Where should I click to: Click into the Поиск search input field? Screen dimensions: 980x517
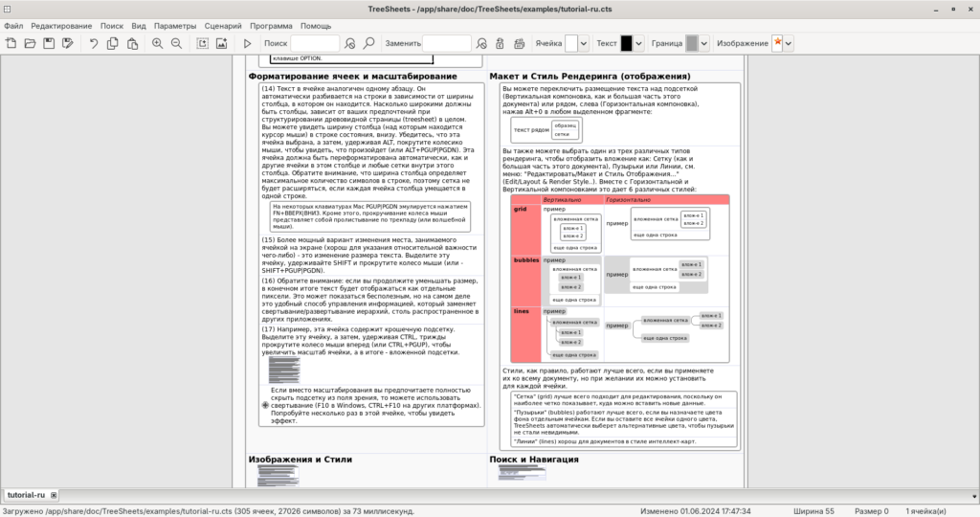315,43
